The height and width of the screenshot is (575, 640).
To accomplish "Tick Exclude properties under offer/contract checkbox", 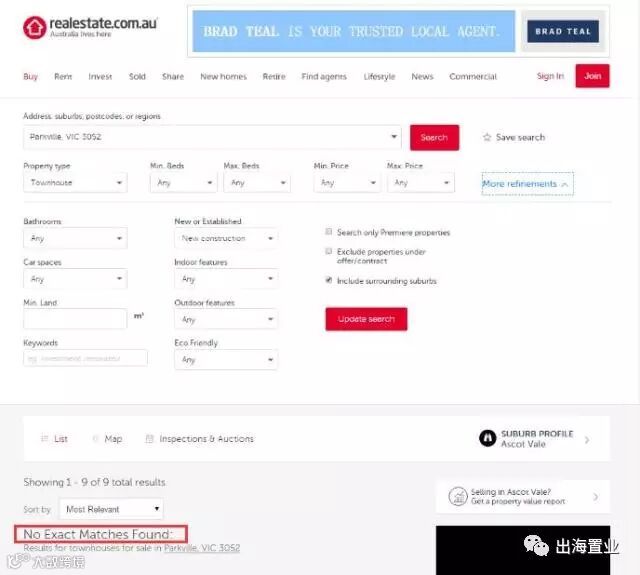I will pyautogui.click(x=329, y=251).
